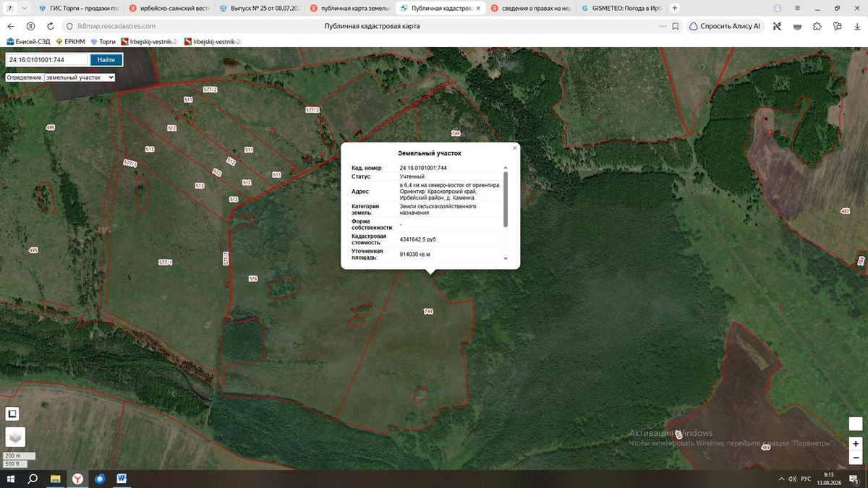Screen dimensions: 868x488
Task: Open File Explorer from taskbar
Action: [x=55, y=479]
